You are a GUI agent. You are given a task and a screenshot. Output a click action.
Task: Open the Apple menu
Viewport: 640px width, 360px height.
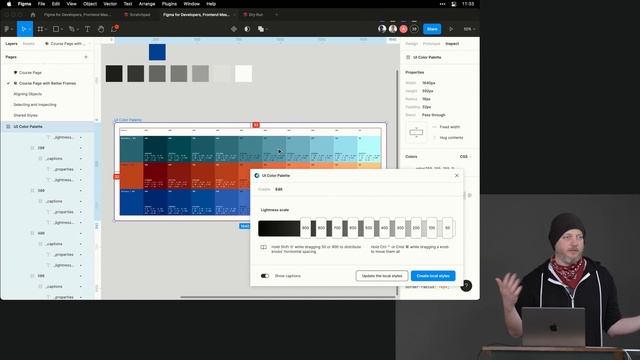[x=9, y=4]
